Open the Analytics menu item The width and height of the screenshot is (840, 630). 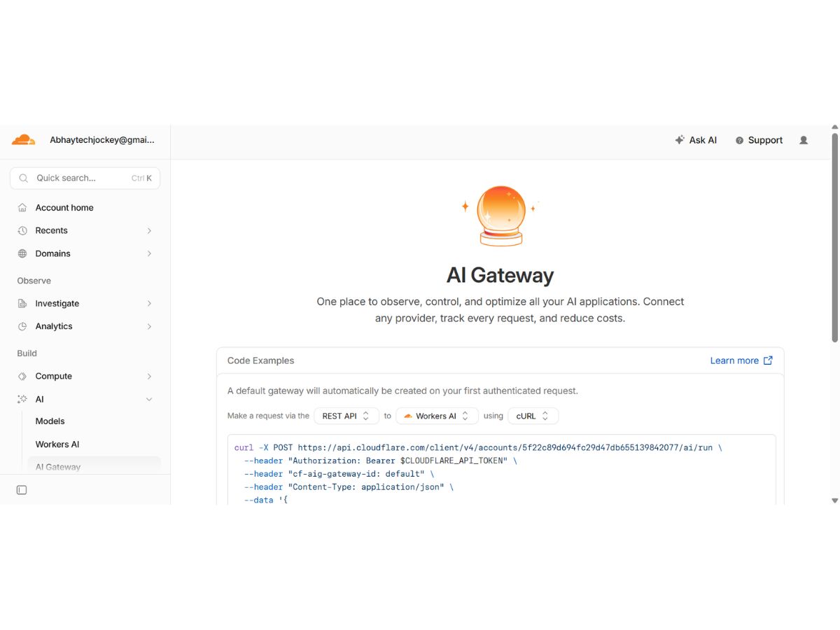coord(85,326)
